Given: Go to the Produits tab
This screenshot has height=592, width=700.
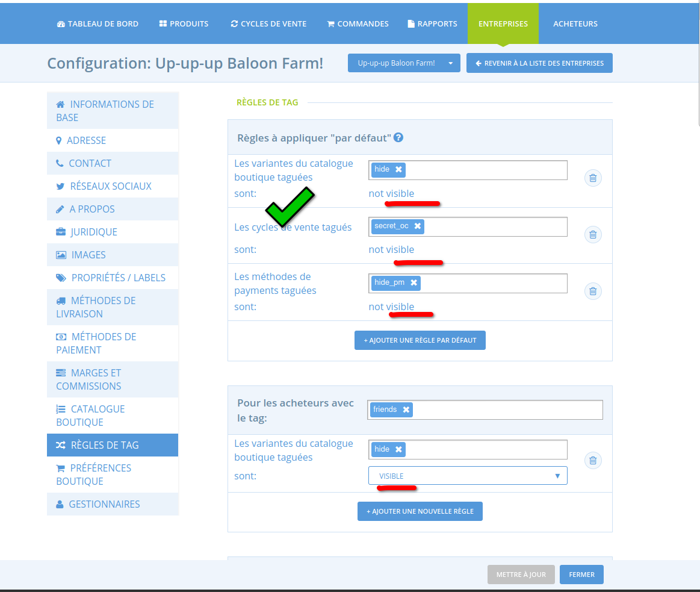Looking at the screenshot, I should [x=184, y=23].
